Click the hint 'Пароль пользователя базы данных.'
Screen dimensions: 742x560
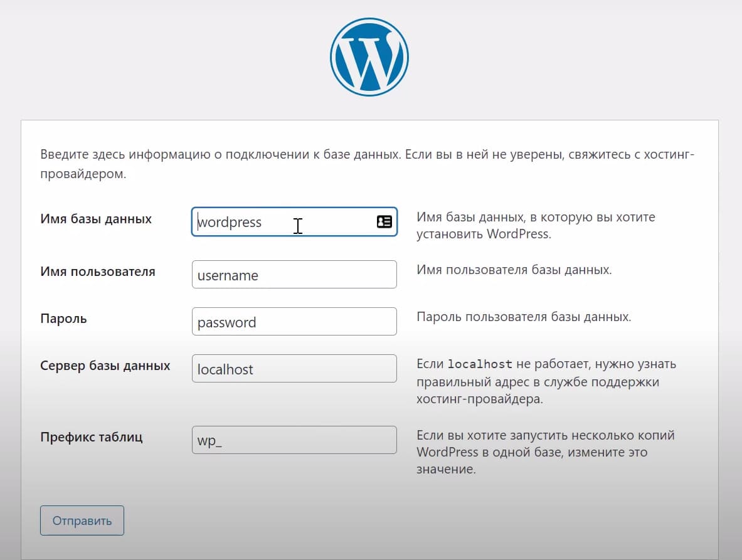[524, 317]
